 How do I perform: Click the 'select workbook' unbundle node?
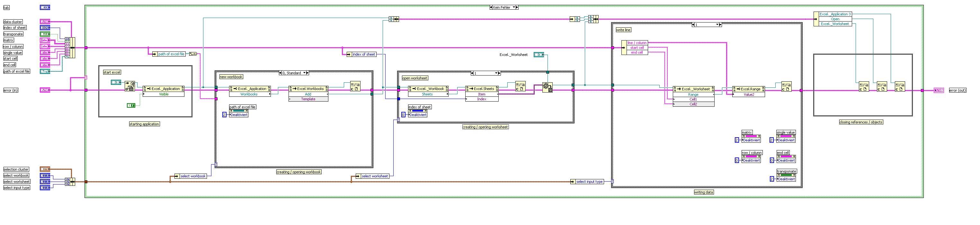tap(191, 176)
